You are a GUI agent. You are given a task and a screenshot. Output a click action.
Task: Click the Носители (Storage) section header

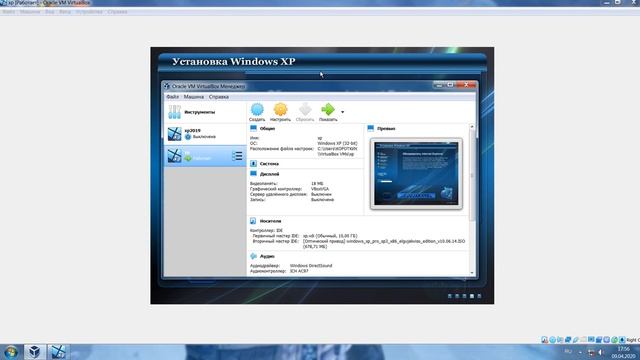coord(270,221)
